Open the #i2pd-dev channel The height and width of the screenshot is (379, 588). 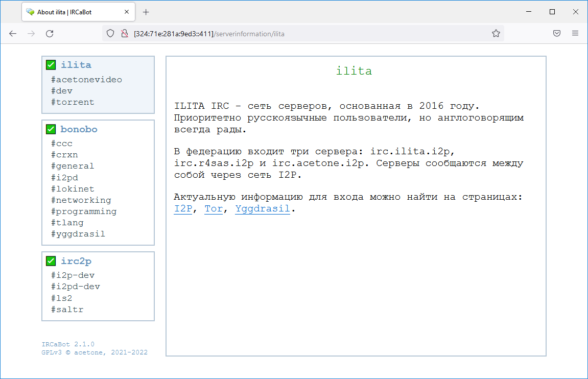76,287
